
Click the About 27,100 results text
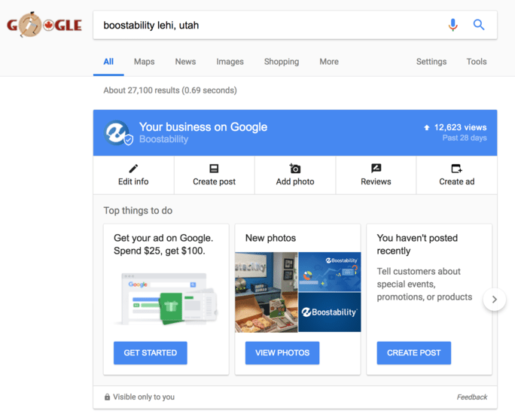tap(170, 90)
